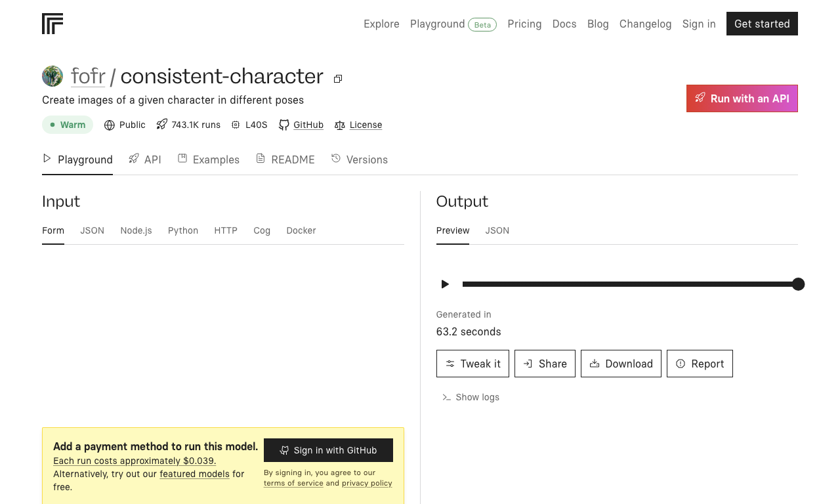The height and width of the screenshot is (504, 840).
Task: Switch to the Playground tab
Action: pyautogui.click(x=77, y=159)
